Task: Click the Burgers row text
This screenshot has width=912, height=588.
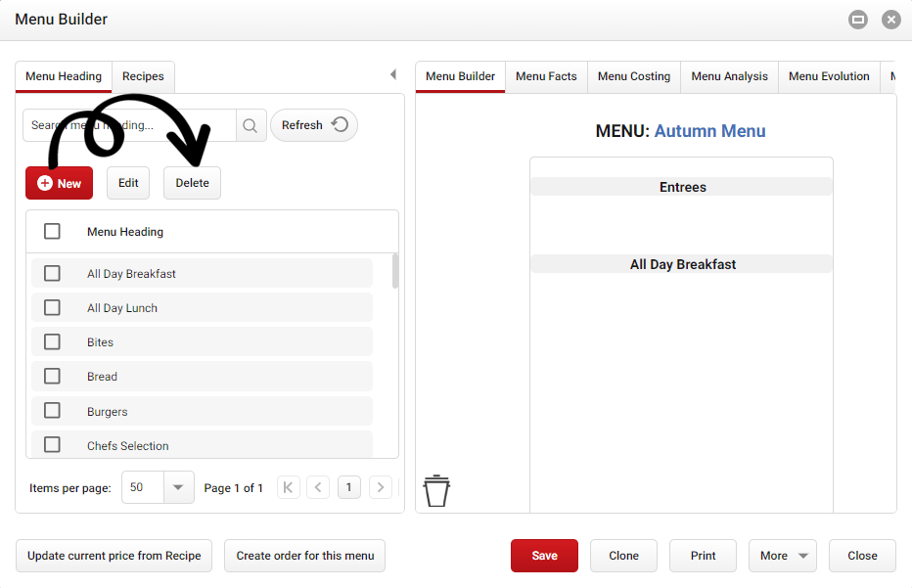Action: pyautogui.click(x=107, y=411)
